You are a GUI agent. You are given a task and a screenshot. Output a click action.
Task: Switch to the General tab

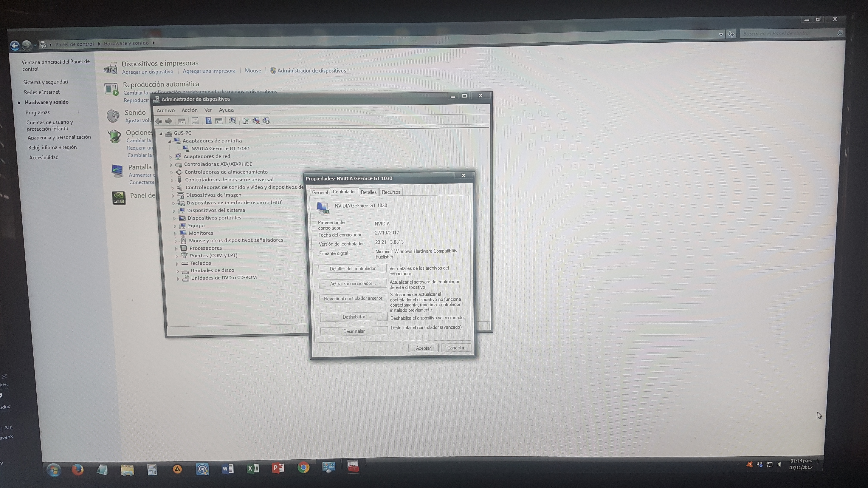click(320, 193)
